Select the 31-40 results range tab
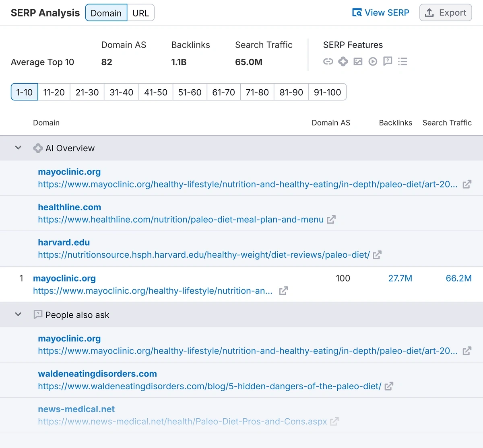Viewport: 483px width, 448px height. 122,92
